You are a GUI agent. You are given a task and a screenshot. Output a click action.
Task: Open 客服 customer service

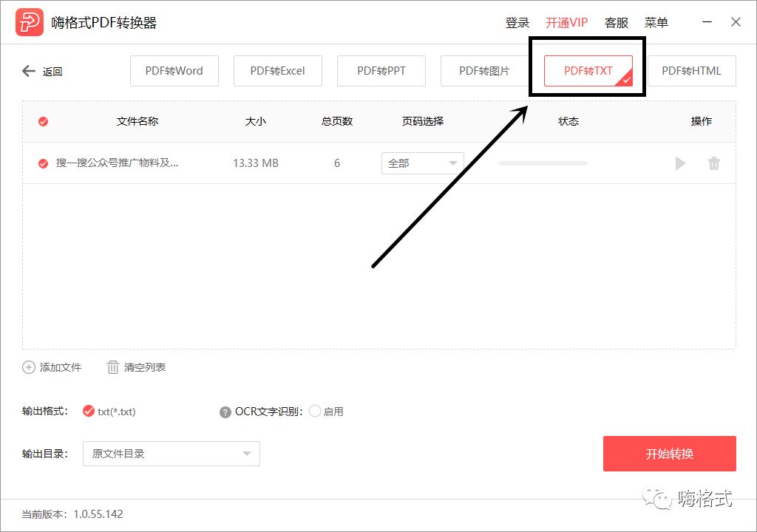point(616,22)
